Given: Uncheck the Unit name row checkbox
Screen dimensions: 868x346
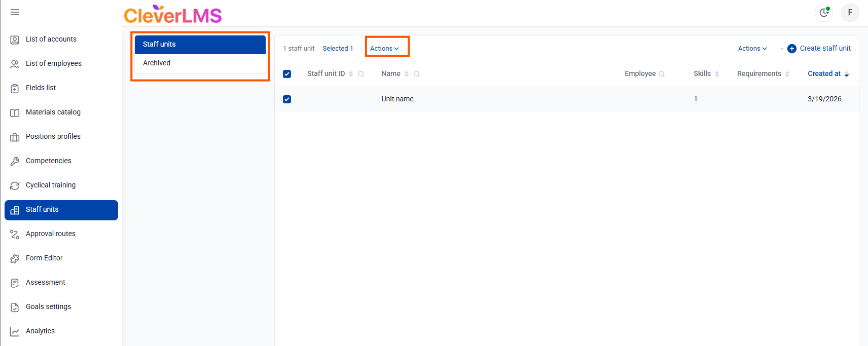Looking at the screenshot, I should click(x=287, y=99).
